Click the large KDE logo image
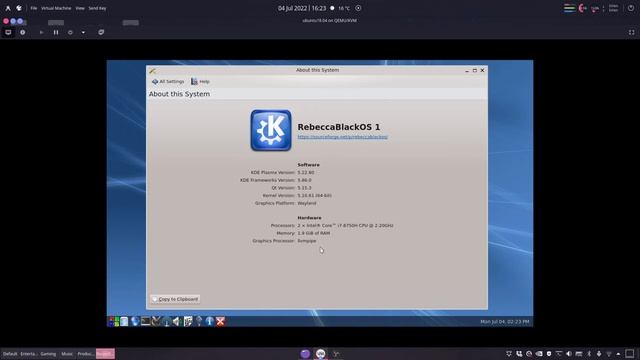640x360 pixels. pos(271,130)
